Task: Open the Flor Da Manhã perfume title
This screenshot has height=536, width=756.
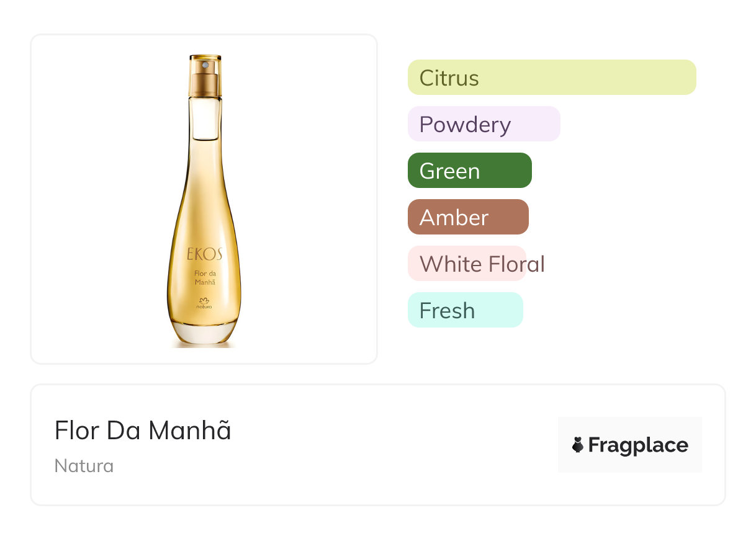Action: click(143, 431)
